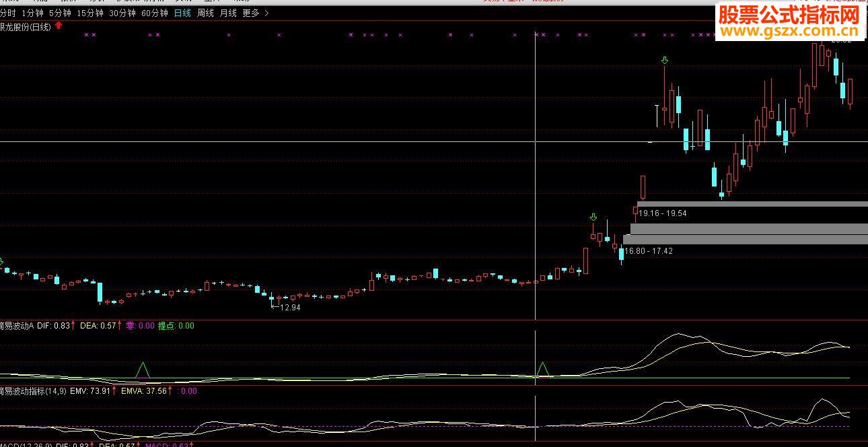
Task: Click the magenta 零: 0.00 value
Action: 141,326
